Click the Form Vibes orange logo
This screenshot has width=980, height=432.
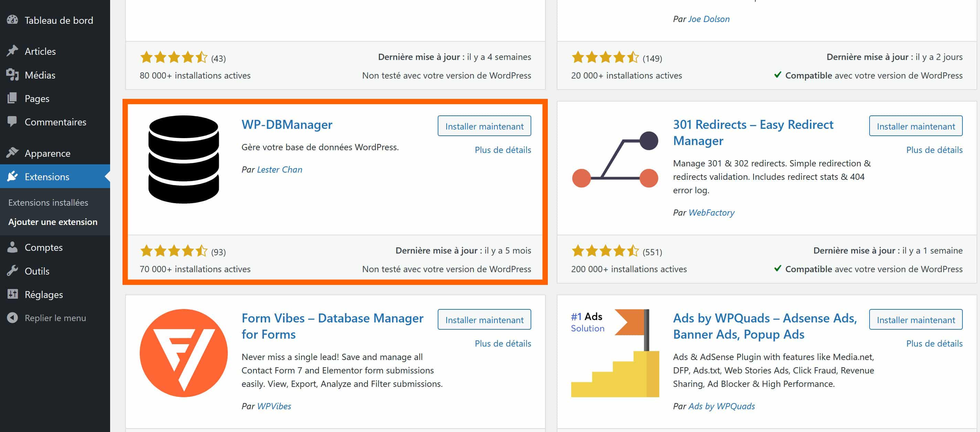coord(183,353)
